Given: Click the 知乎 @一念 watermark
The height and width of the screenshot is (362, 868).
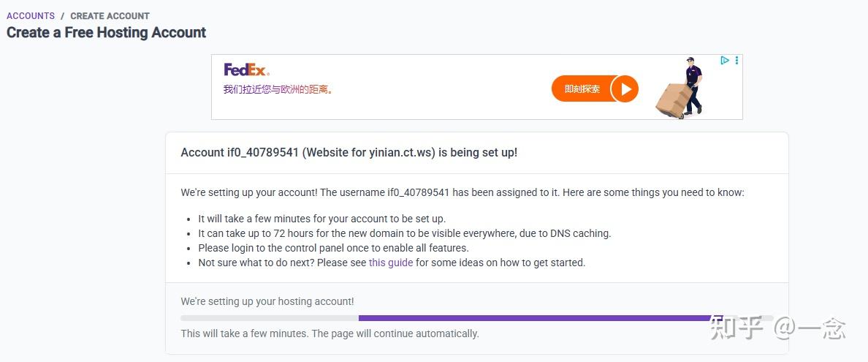Looking at the screenshot, I should (x=777, y=328).
